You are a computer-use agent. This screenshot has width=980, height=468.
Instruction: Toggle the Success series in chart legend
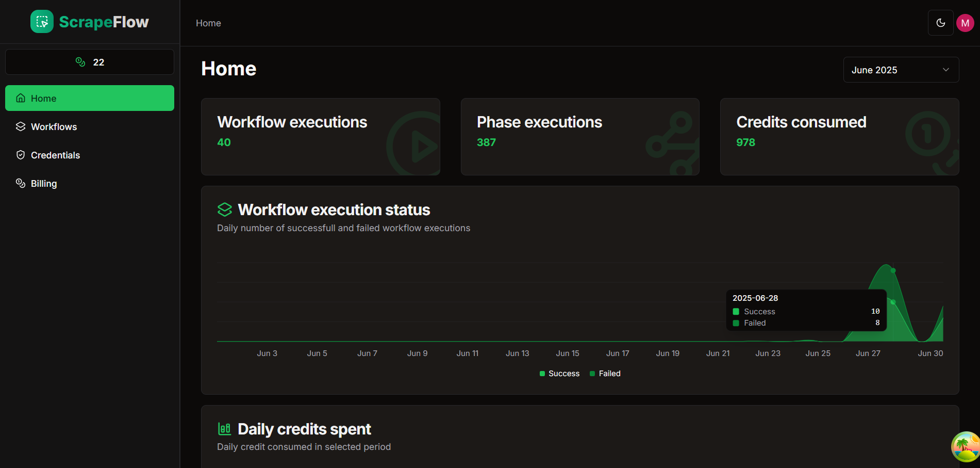point(559,374)
